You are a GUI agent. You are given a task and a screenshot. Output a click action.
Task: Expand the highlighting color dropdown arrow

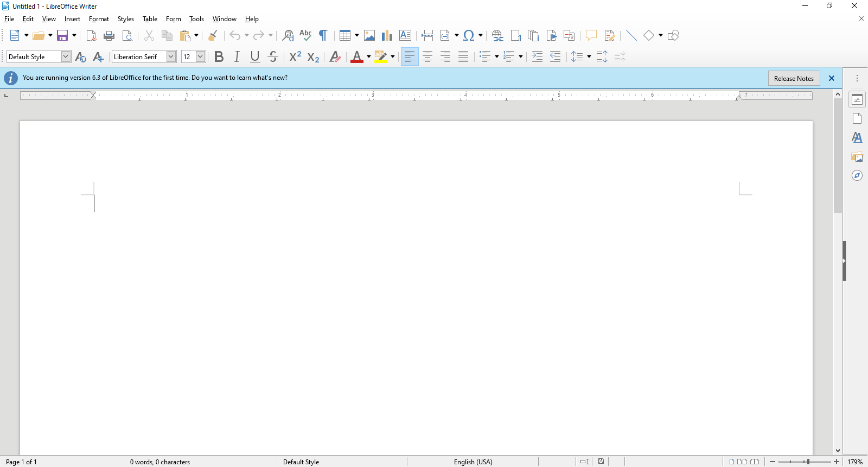point(393,57)
